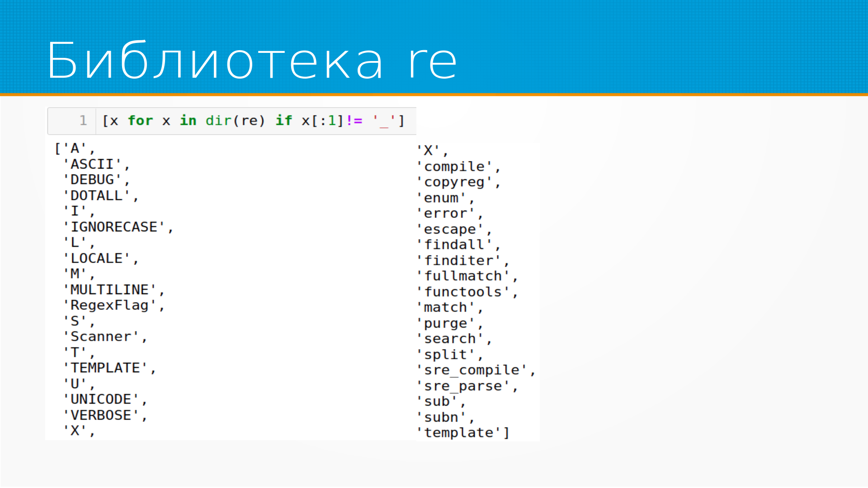Click 'sre_compile' in the right column
Image resolution: width=868 pixels, height=488 pixels.
click(x=472, y=370)
